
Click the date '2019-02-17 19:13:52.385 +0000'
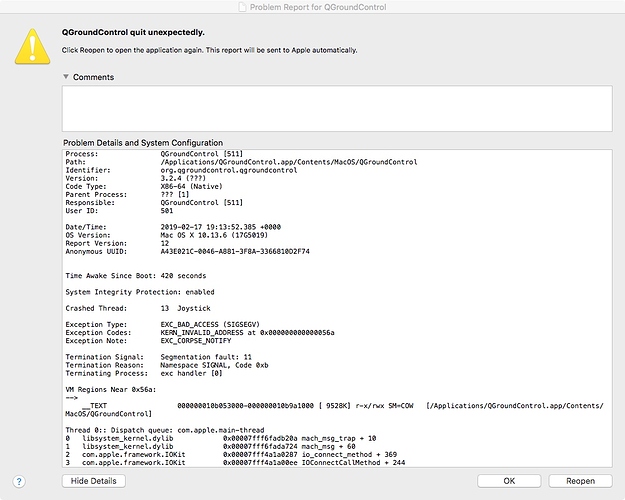220,227
